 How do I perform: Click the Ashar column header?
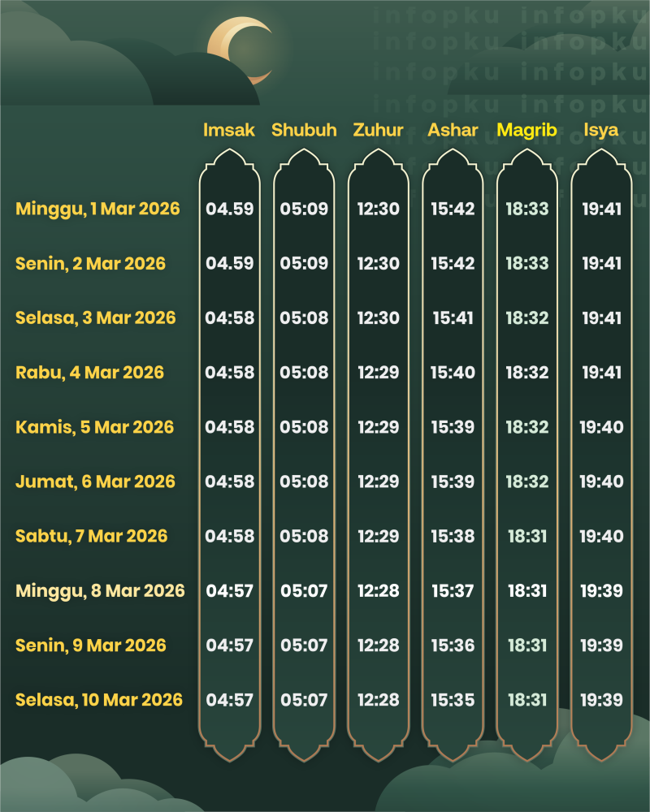click(453, 129)
